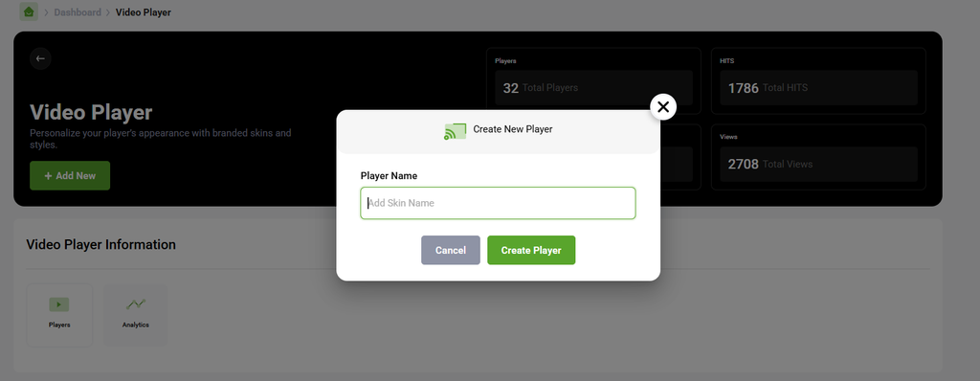Click the large Video Player heading
980x381 pixels.
click(x=91, y=113)
